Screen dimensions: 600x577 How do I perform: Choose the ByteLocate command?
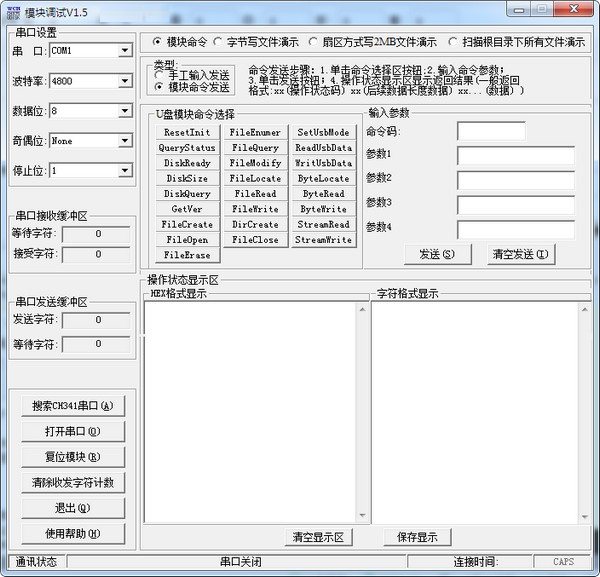pyautogui.click(x=324, y=178)
